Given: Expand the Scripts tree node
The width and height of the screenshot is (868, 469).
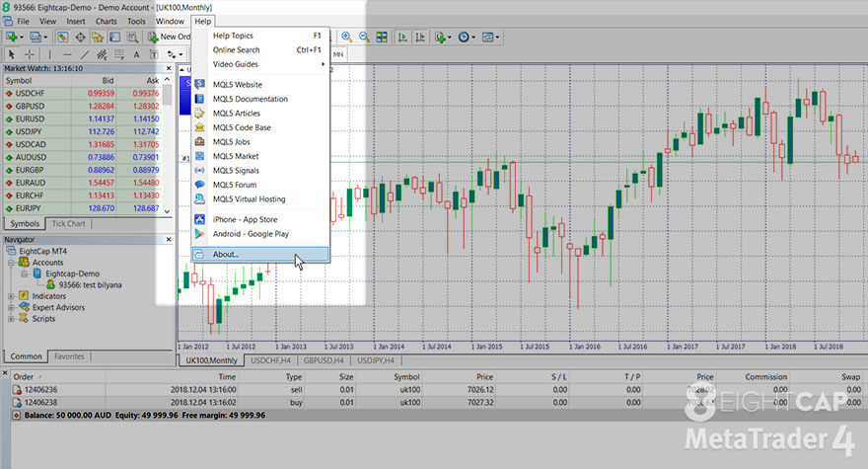Looking at the screenshot, I should click(x=11, y=319).
